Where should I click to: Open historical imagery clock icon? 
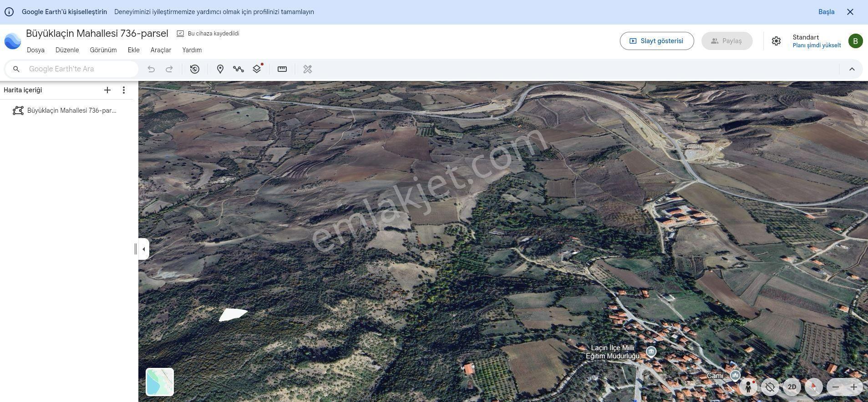click(x=195, y=69)
